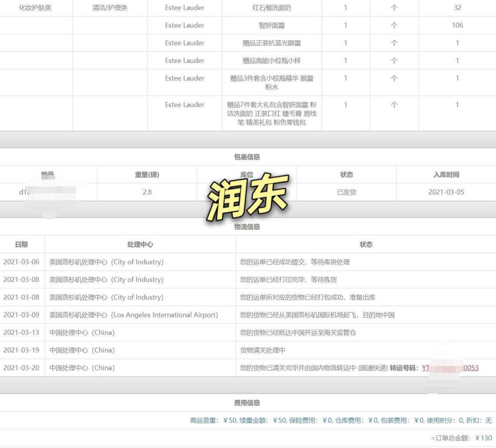Screen dimensions: 496x448
Task: Select the 订单总金额 ¥130 total row
Action: (x=460, y=438)
